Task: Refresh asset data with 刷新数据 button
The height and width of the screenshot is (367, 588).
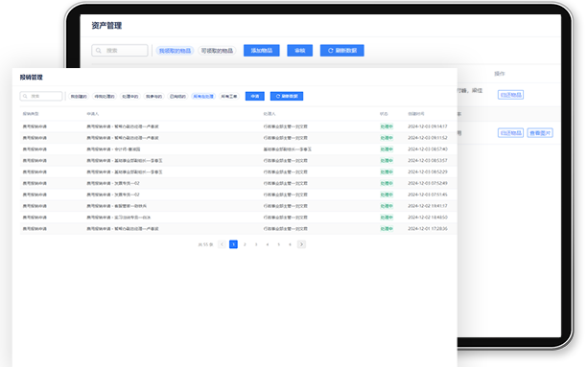Action: pyautogui.click(x=342, y=51)
